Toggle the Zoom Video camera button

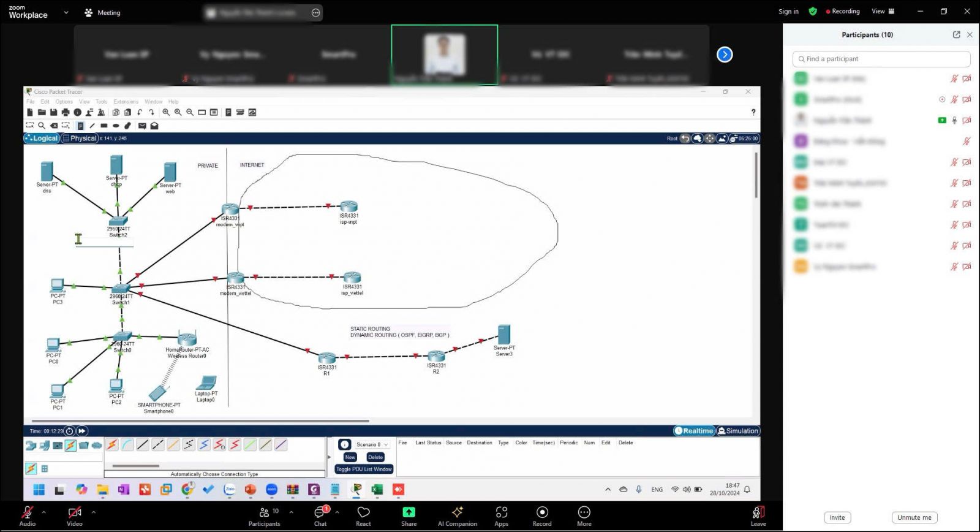(x=75, y=515)
